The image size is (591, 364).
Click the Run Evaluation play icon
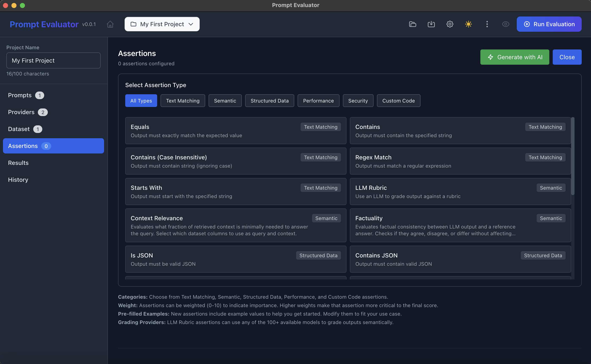(x=527, y=24)
